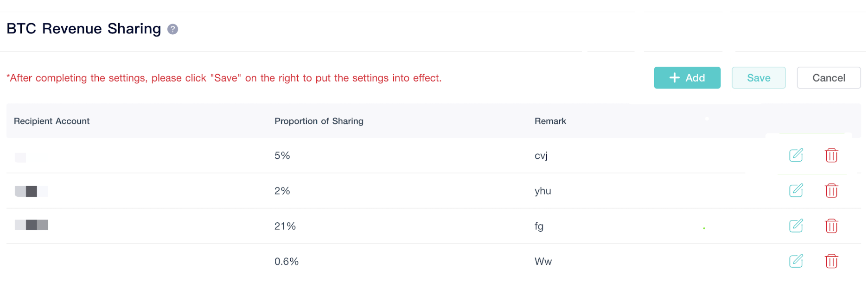Click the Proportion of Sharing column header

pyautogui.click(x=319, y=121)
